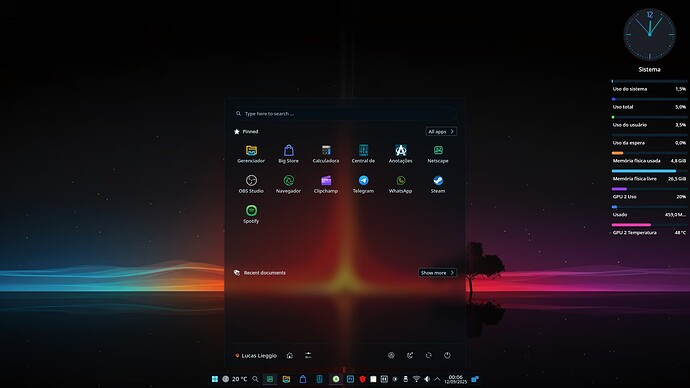Click the search field in the menu
Image resolution: width=690 pixels, height=388 pixels.
[345, 113]
